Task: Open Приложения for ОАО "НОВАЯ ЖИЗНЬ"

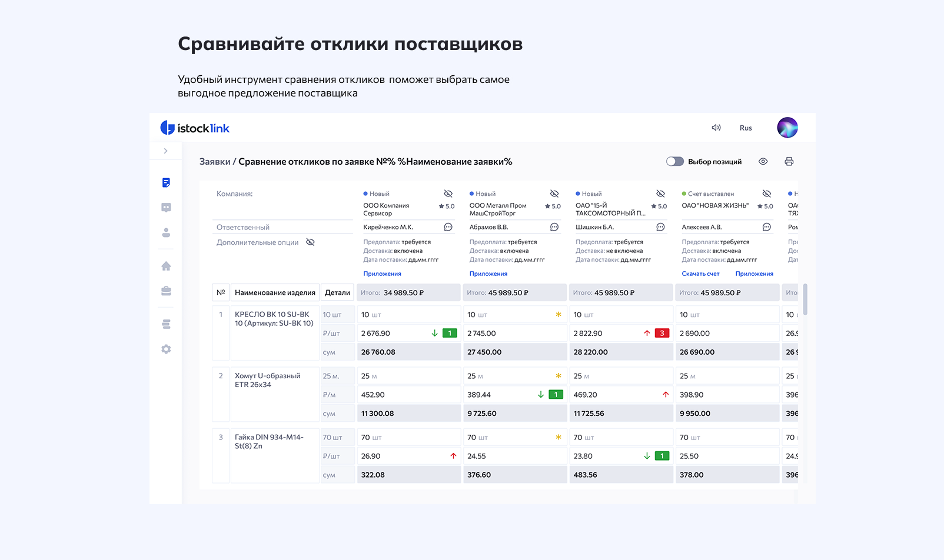Action: 754,274
